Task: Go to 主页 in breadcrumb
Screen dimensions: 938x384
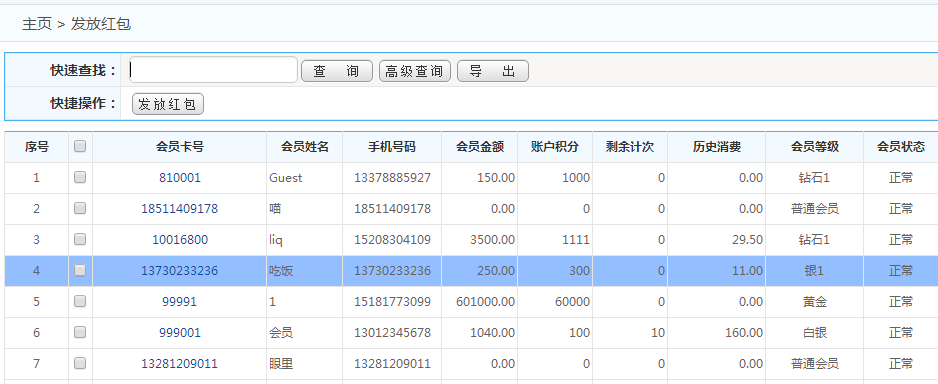Action: (36, 24)
